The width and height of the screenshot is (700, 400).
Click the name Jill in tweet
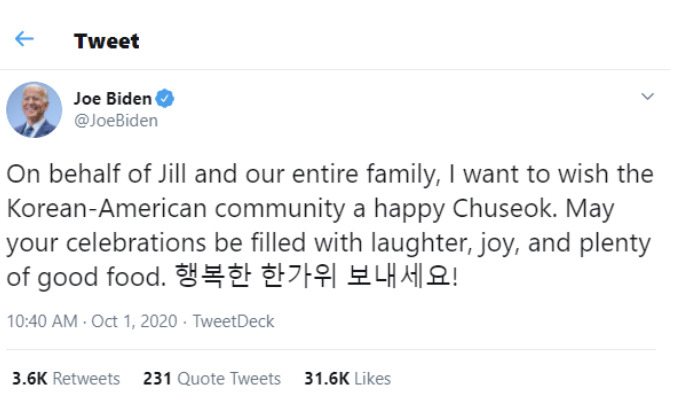158,174
